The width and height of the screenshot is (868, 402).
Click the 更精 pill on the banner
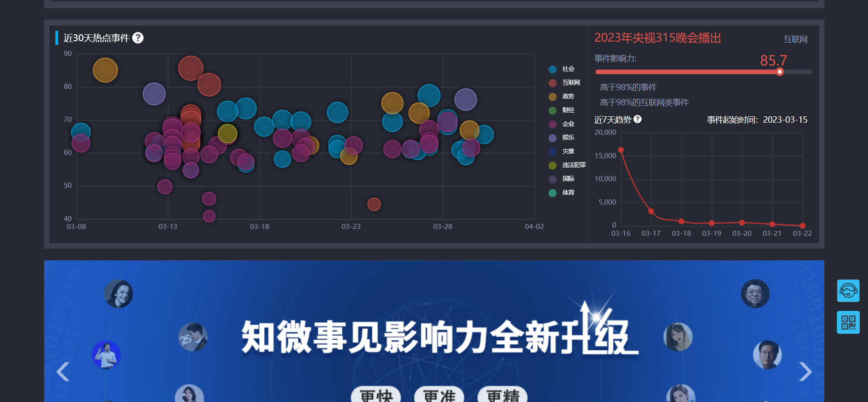coord(503,395)
